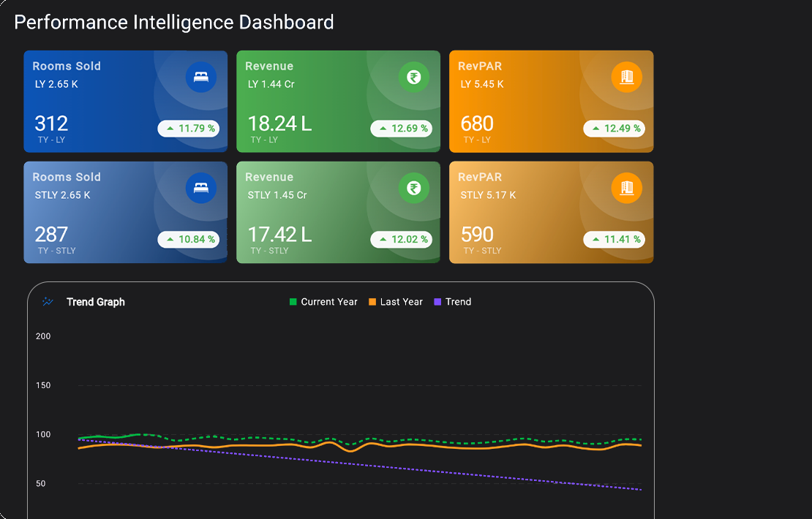Click the building icon on RevPAR STLY card
This screenshot has width=812, height=519.
[627, 188]
